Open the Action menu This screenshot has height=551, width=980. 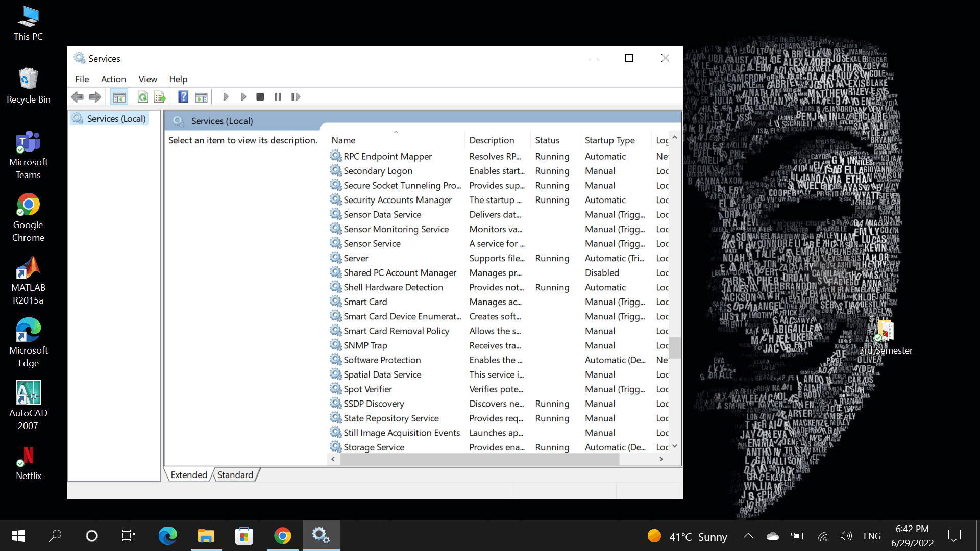pos(113,79)
